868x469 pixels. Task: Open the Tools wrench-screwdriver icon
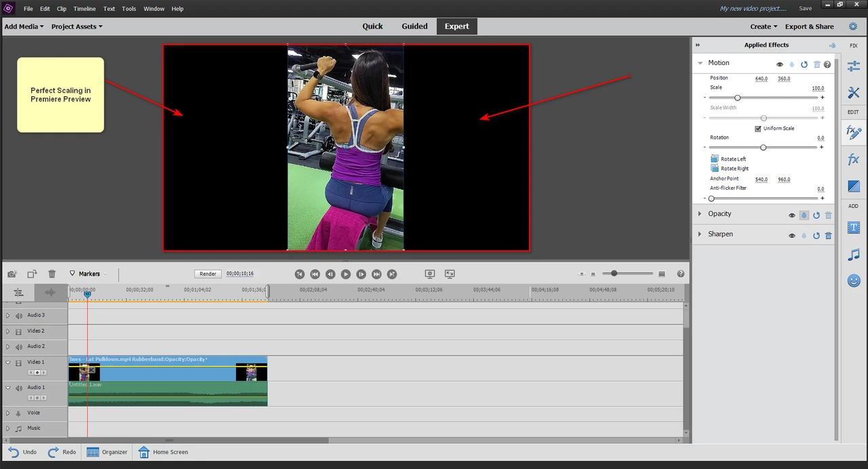tap(854, 93)
